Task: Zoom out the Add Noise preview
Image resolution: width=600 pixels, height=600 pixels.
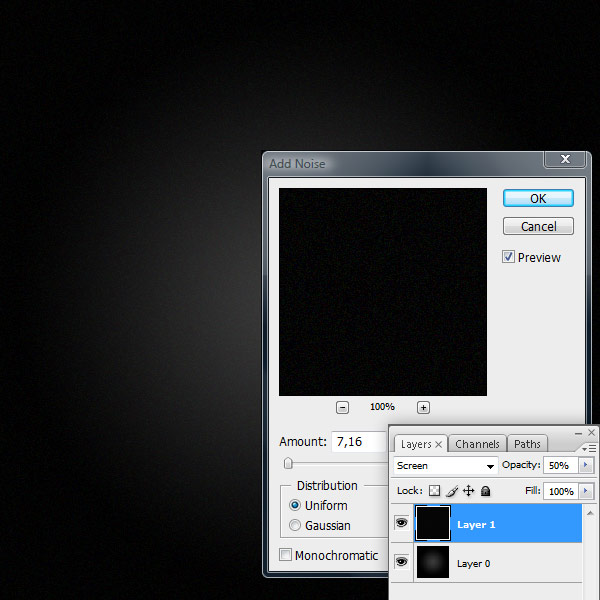Action: pos(342,408)
